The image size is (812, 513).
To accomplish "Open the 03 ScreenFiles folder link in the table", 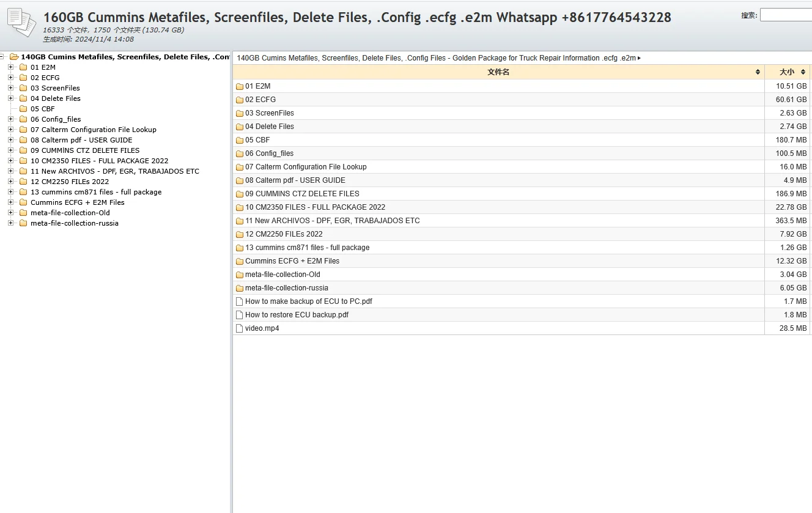I will pyautogui.click(x=270, y=113).
